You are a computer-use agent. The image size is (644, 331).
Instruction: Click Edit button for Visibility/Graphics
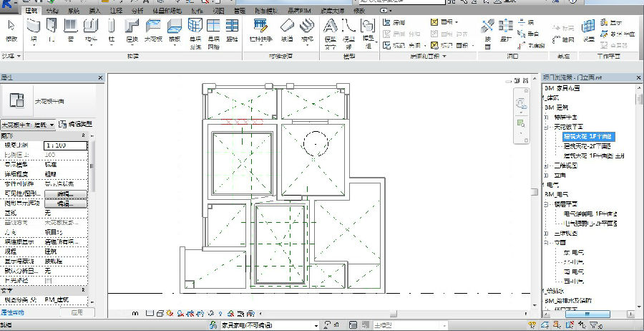click(x=65, y=194)
